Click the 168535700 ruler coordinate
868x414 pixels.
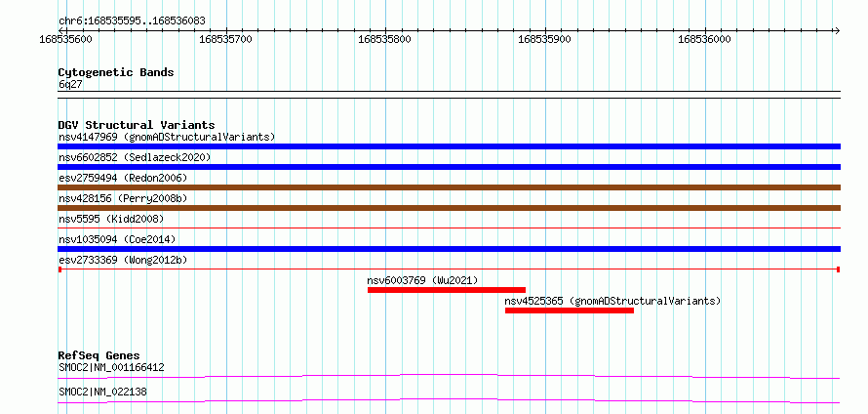pos(225,39)
